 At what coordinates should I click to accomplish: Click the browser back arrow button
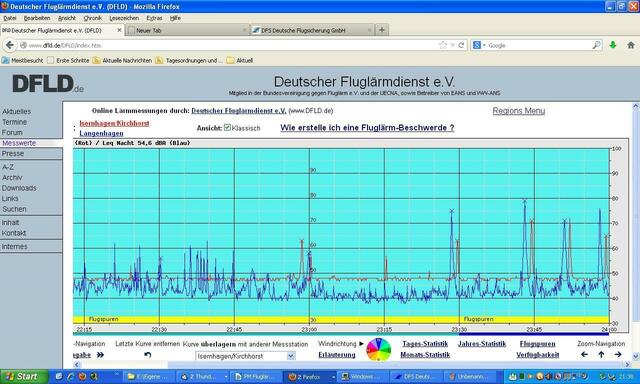pyautogui.click(x=10, y=45)
